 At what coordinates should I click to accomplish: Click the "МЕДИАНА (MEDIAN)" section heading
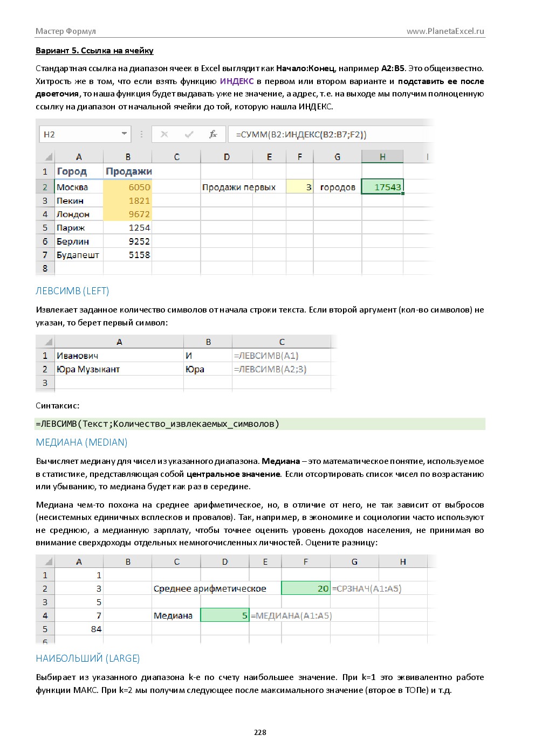[81, 442]
